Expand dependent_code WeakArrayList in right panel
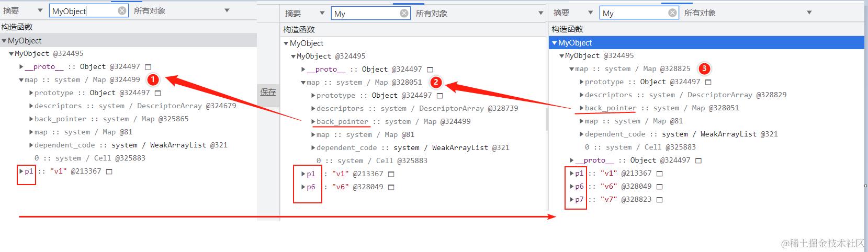The width and height of the screenshot is (868, 252). 581,134
